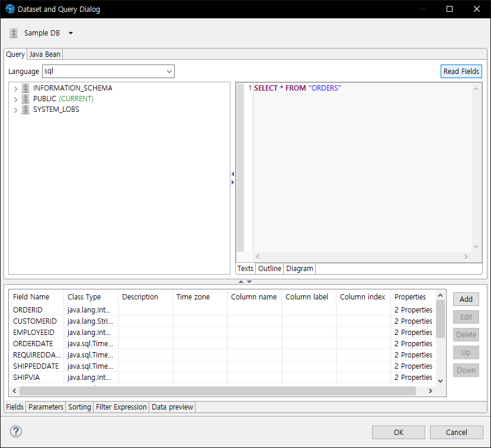This screenshot has height=448, width=491.
Task: Click the PUBLIC schema database icon
Action: [25, 99]
